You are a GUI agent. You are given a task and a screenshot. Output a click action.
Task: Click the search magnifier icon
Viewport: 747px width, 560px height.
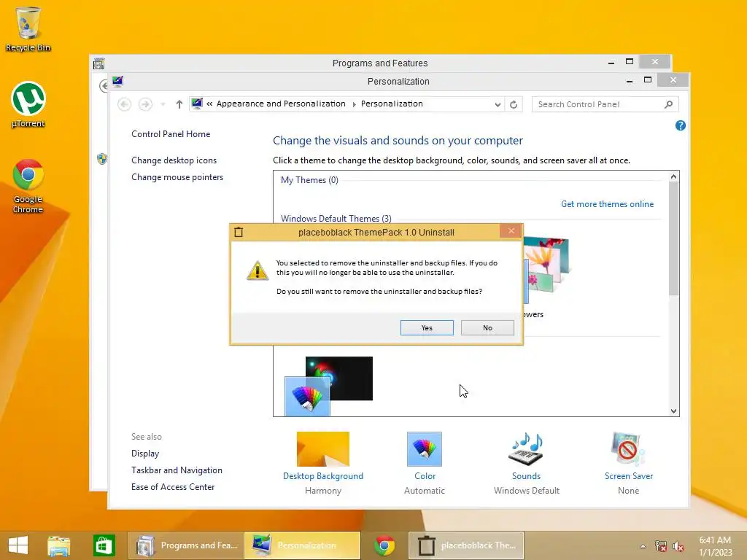point(668,104)
